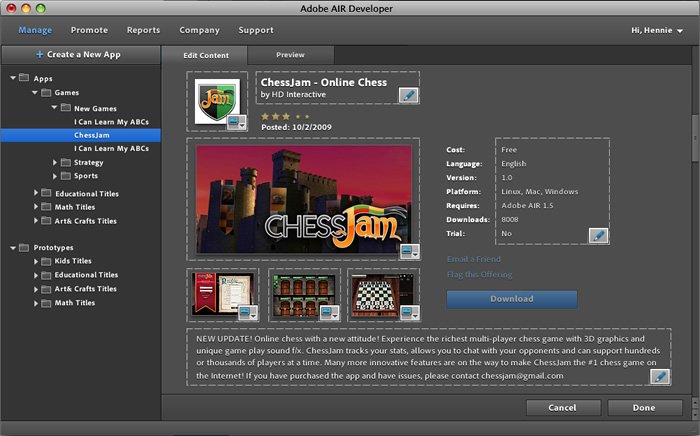
Task: Click the pencil edit icon beside ChessJam title
Action: coord(408,95)
